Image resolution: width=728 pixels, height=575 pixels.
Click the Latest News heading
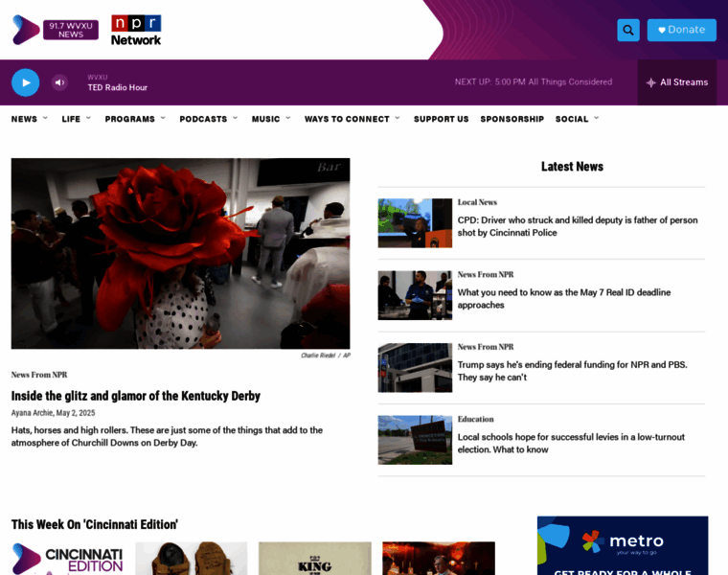tap(572, 167)
